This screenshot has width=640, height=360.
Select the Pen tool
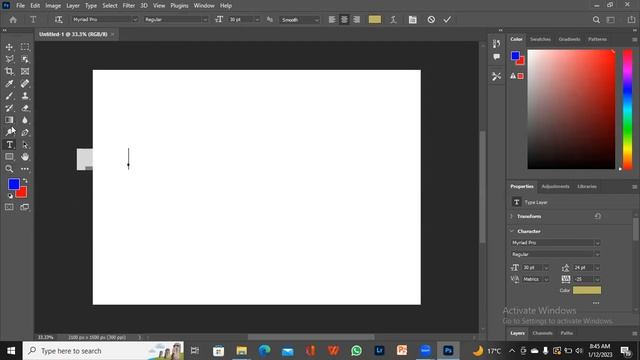pyautogui.click(x=25, y=132)
